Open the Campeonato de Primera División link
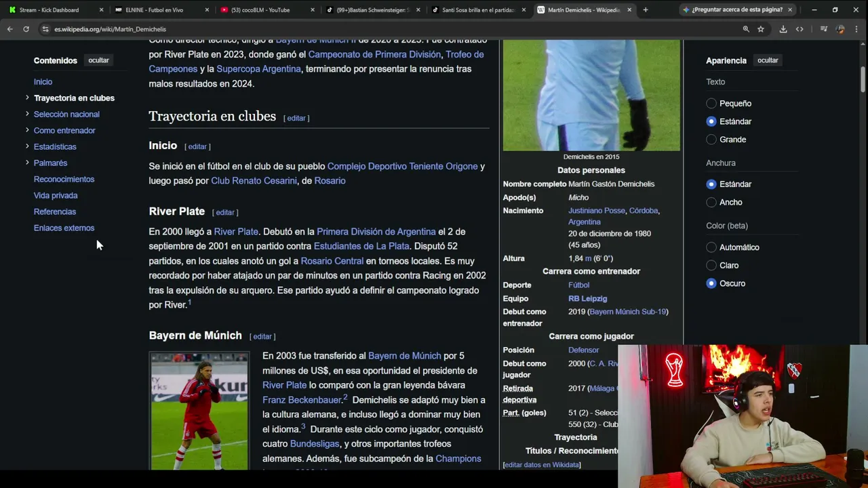 point(374,54)
